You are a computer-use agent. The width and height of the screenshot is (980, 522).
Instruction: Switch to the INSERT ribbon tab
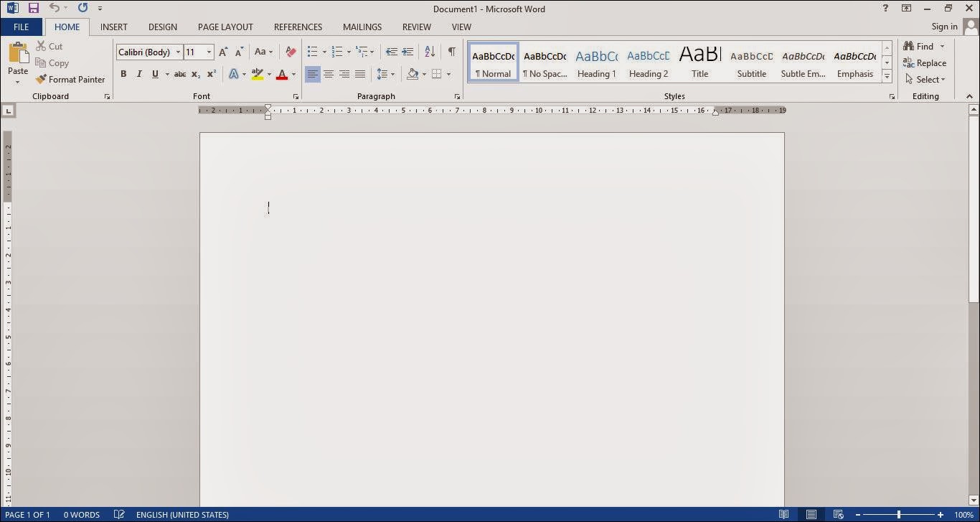(113, 27)
